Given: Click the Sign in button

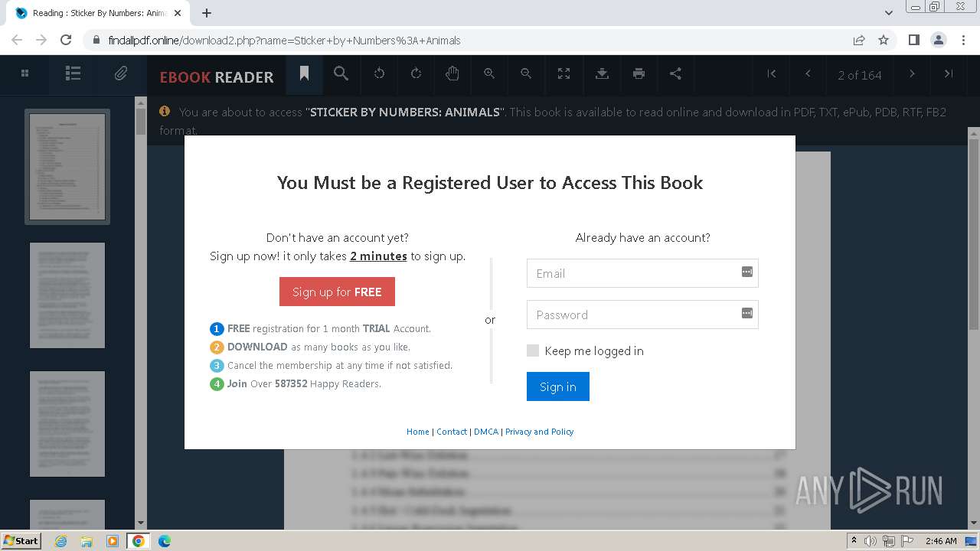Looking at the screenshot, I should click(558, 386).
